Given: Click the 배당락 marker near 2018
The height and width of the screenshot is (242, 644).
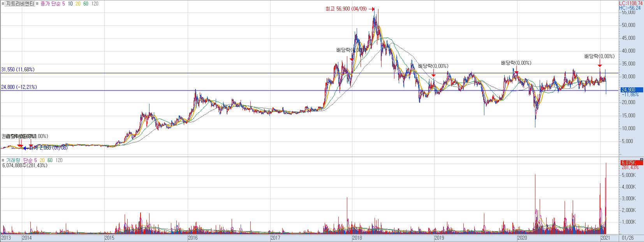Looking at the screenshot, I should (351, 50).
